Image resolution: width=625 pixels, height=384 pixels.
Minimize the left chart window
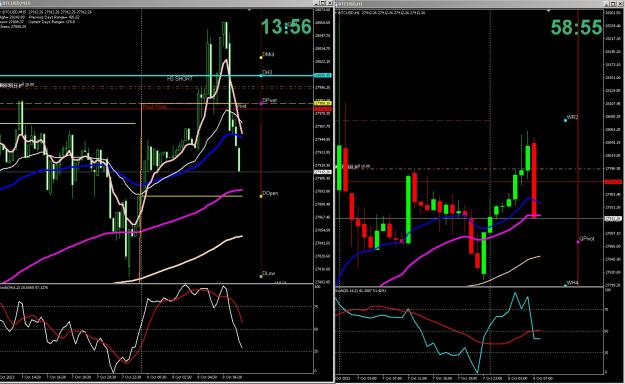tap(317, 3)
